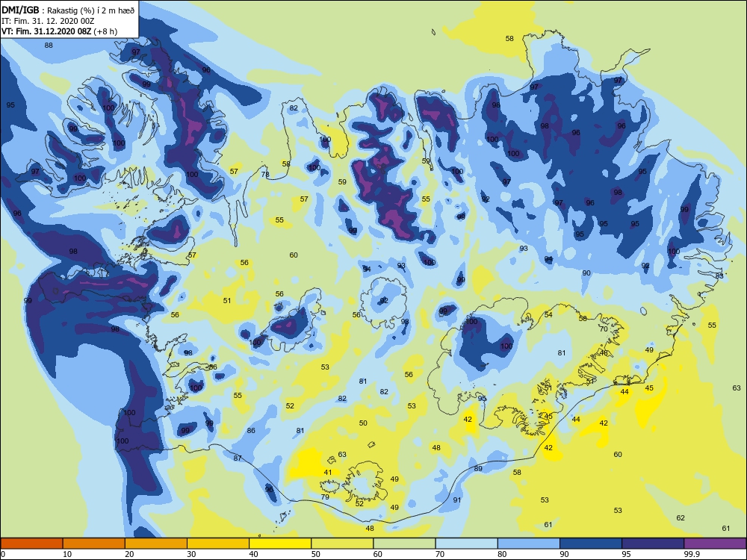
Task: Click the color bar tick label 90
Action: [564, 554]
